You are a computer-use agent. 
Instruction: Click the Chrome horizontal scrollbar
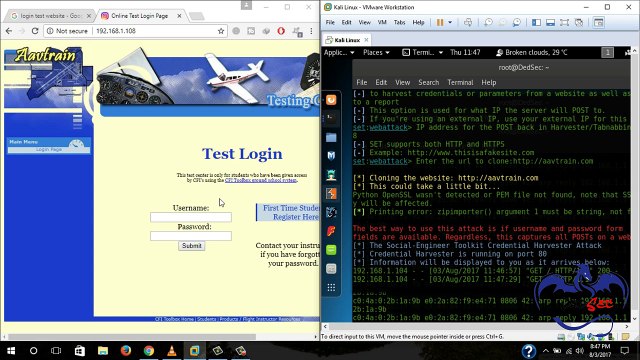point(131,337)
